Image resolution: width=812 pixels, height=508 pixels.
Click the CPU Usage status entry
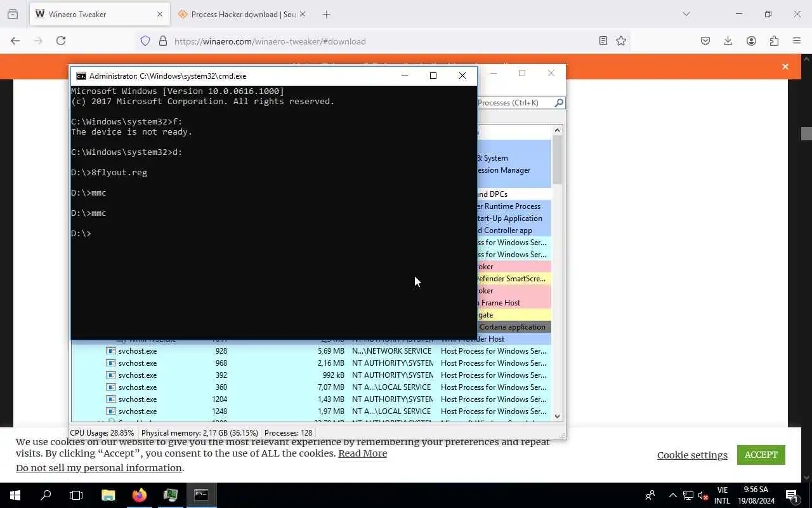point(102,432)
